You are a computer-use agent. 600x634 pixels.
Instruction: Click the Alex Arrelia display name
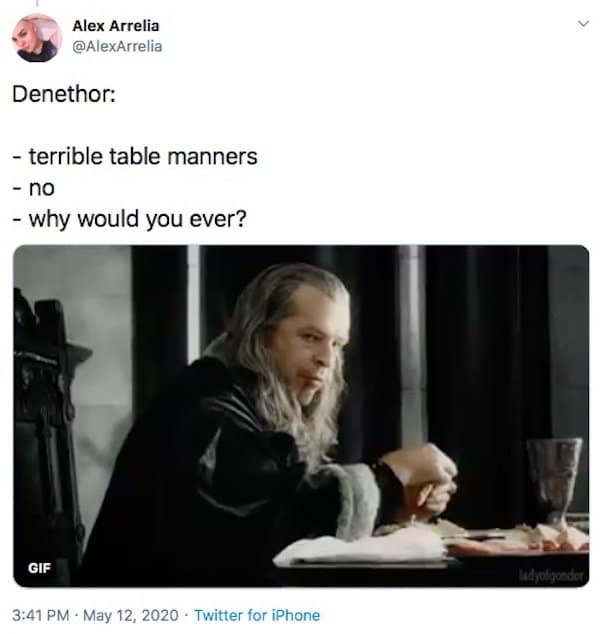116,26
